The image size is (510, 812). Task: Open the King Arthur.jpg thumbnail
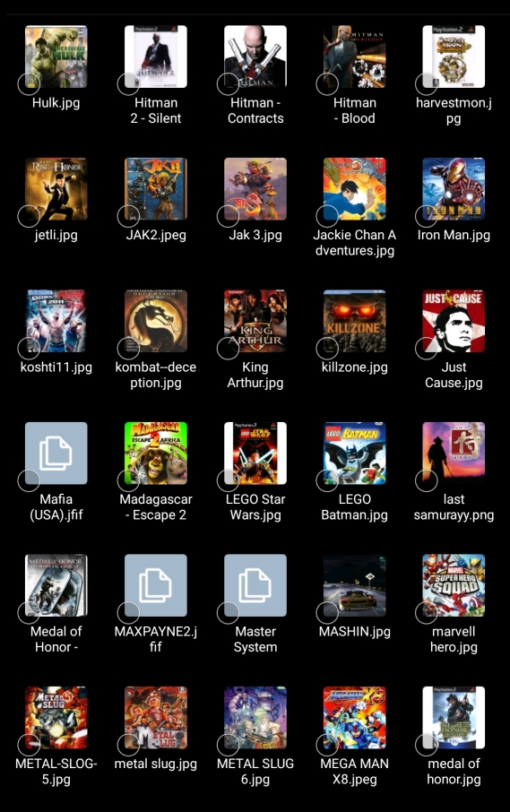click(x=255, y=321)
